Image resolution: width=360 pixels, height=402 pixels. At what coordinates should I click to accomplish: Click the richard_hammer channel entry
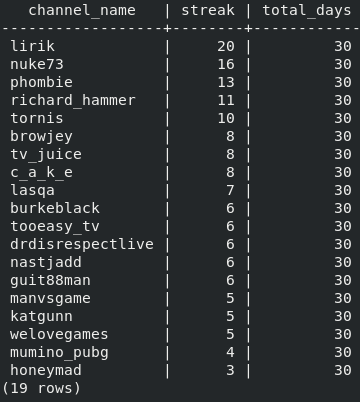[73, 101]
